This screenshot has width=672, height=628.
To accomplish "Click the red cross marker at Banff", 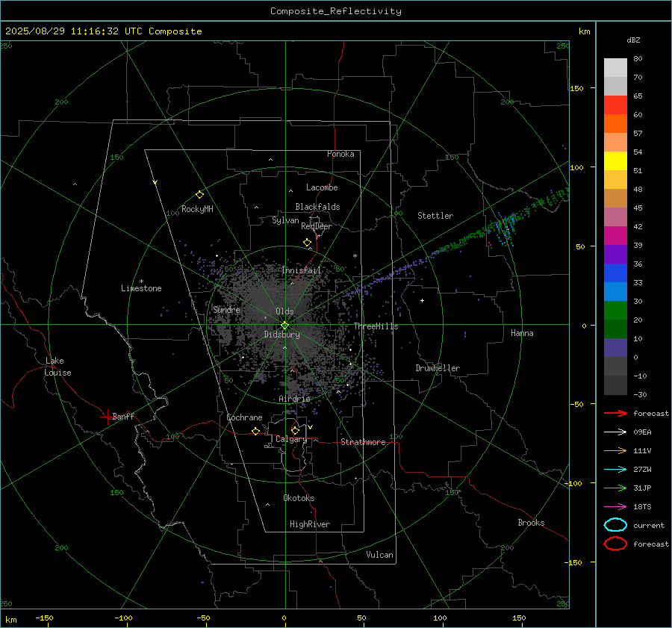I will [106, 417].
